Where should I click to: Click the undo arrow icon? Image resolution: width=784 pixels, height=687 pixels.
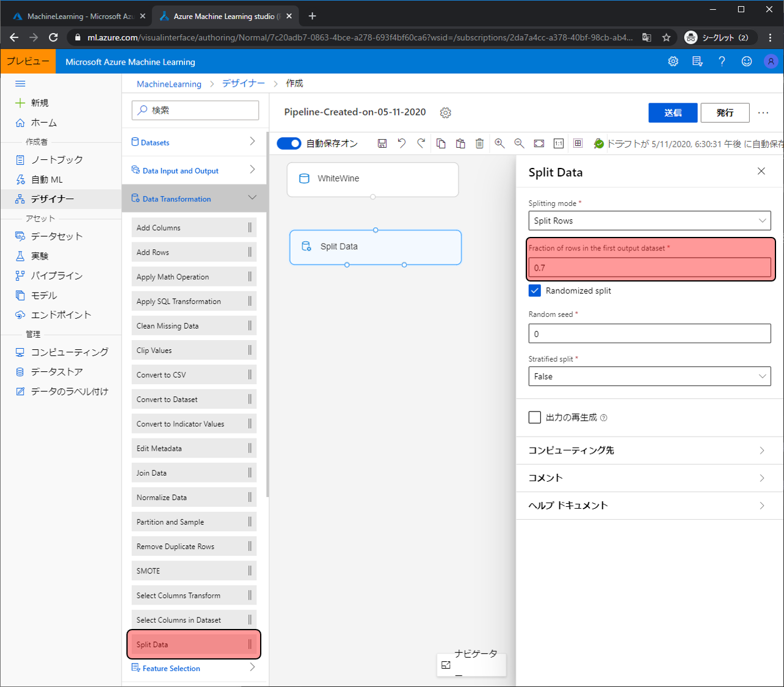[402, 144]
